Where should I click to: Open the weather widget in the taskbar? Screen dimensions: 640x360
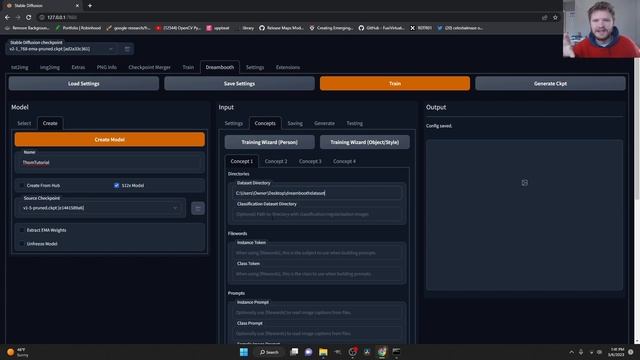[x=17, y=352]
